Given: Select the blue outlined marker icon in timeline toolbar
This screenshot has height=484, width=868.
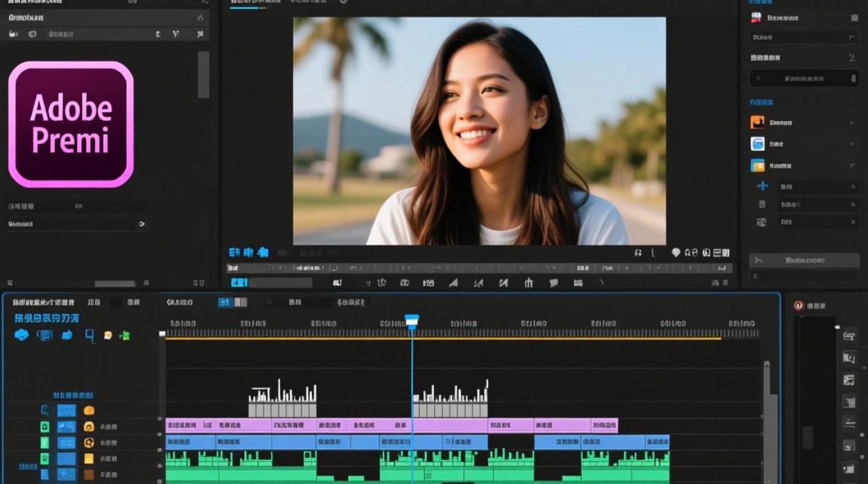Looking at the screenshot, I should [90, 336].
